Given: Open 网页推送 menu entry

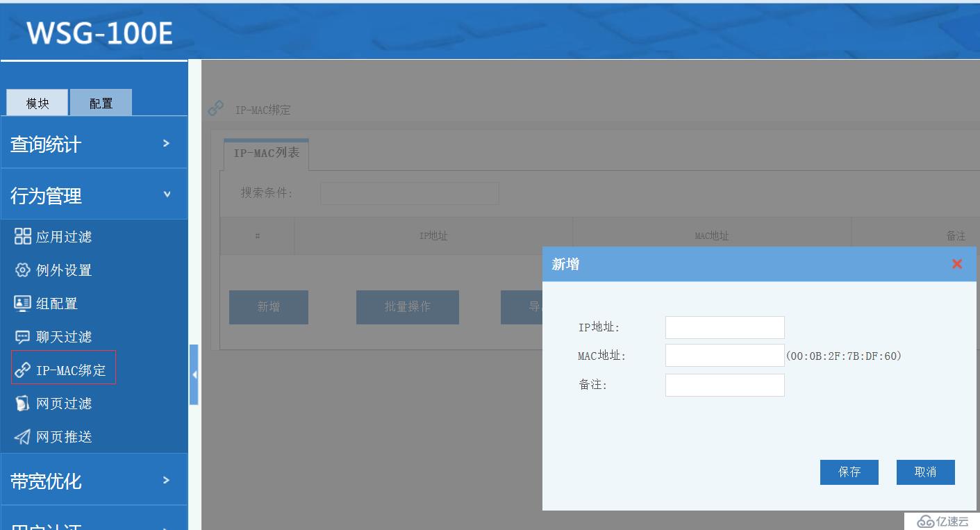Looking at the screenshot, I should point(64,437).
